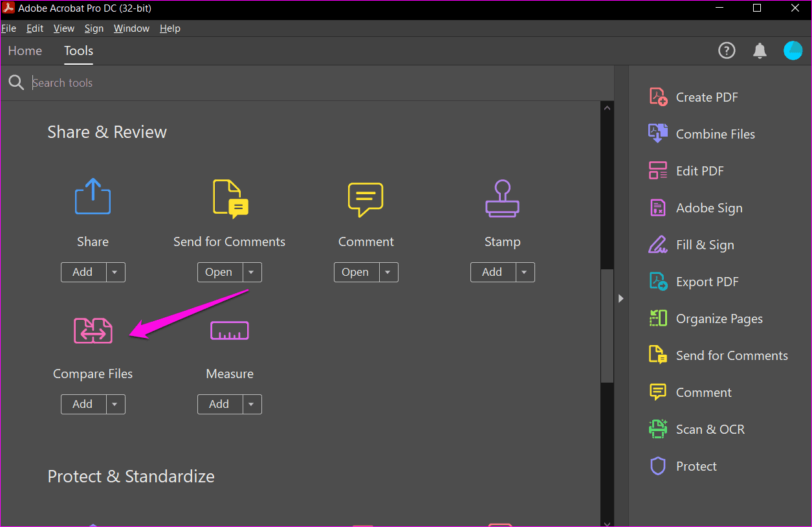Select the Tools tab
Screen dimensions: 812x527
coord(78,50)
